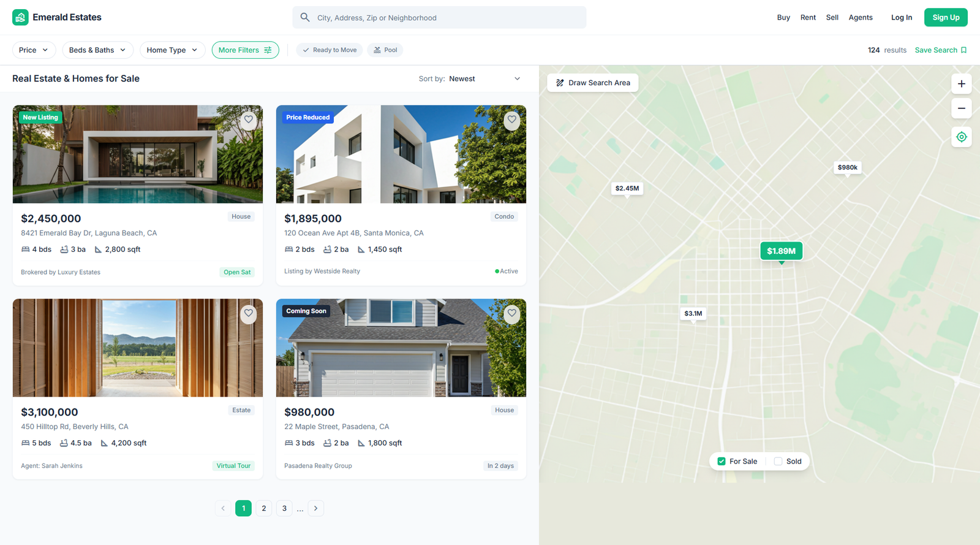980x545 pixels.
Task: Favorite the Santa Monica condo with the heart icon
Action: pos(511,120)
